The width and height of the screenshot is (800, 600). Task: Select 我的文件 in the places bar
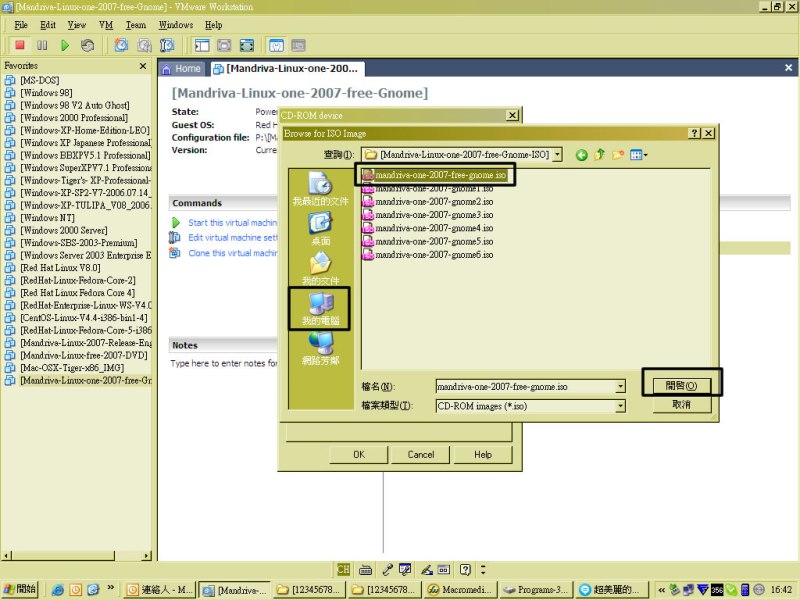click(320, 268)
